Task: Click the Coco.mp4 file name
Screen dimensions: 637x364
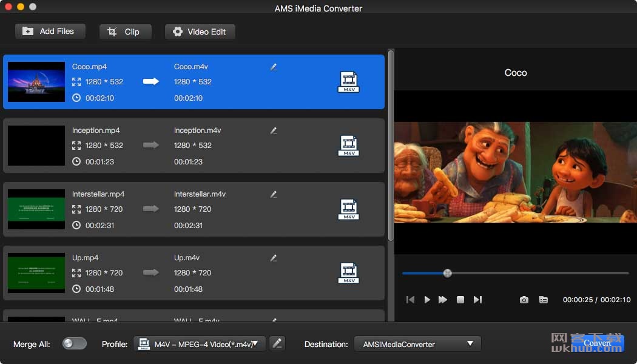Action: pos(89,67)
